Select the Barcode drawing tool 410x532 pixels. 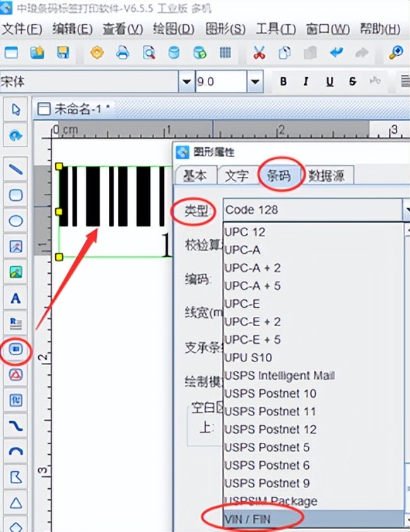click(x=16, y=349)
